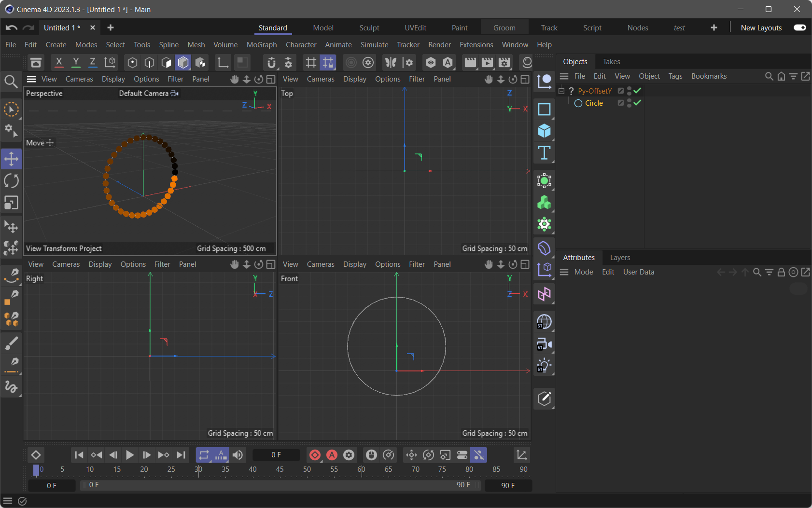812x508 pixels.
Task: Click the timeline playhead at frame 0
Action: coord(36,470)
